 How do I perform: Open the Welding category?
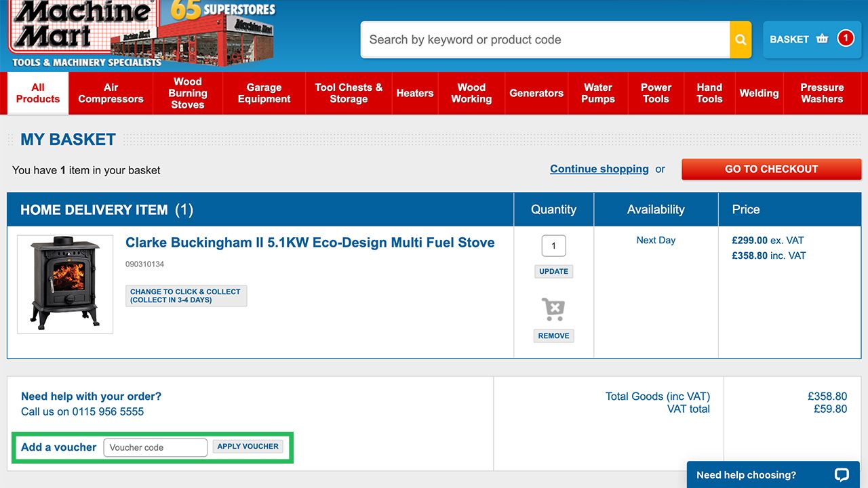(x=759, y=93)
